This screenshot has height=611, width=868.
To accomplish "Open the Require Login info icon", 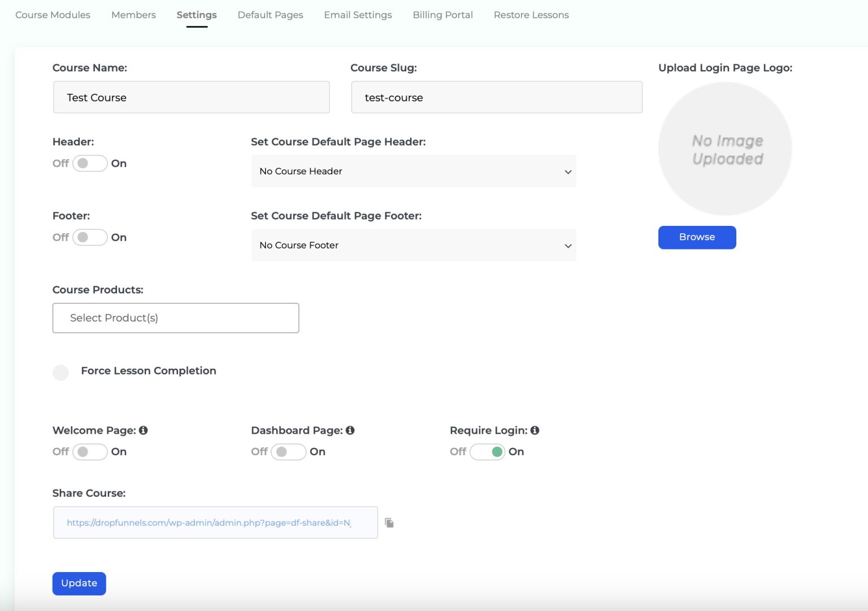I will (535, 430).
